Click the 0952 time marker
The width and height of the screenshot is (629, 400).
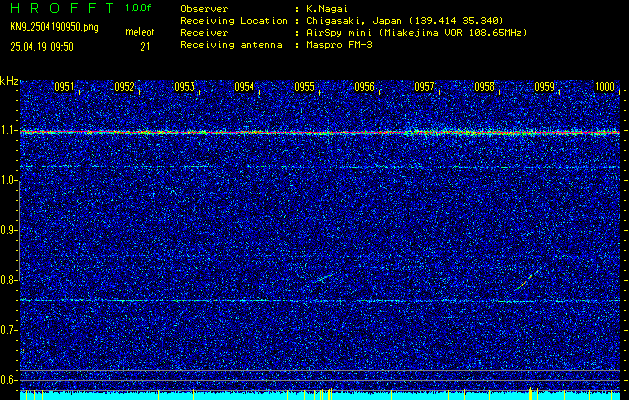pyautogui.click(x=124, y=87)
